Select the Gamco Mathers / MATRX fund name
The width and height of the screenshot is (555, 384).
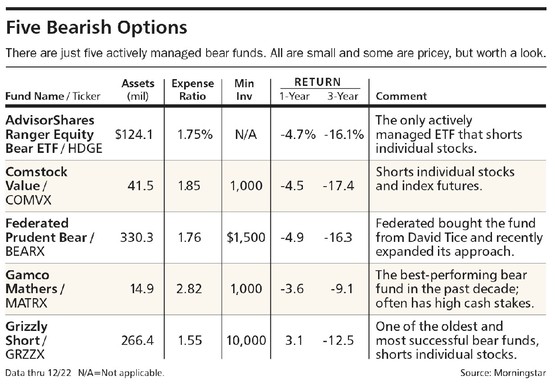[35, 289]
